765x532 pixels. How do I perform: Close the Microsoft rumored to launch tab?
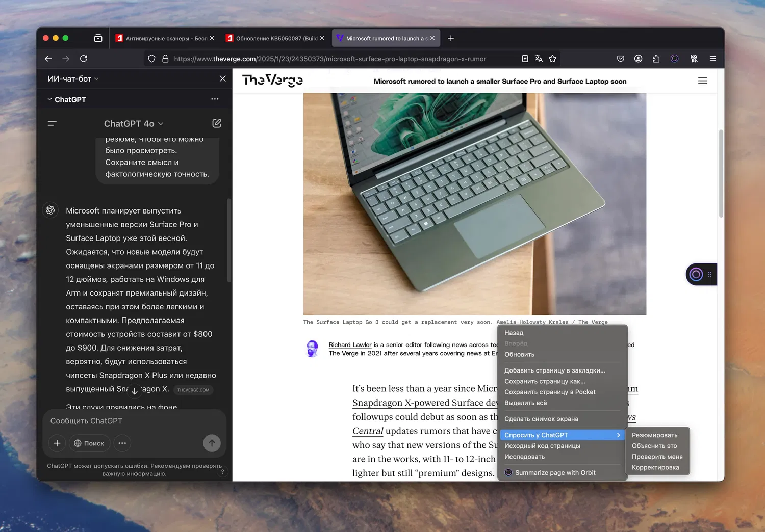(x=432, y=38)
